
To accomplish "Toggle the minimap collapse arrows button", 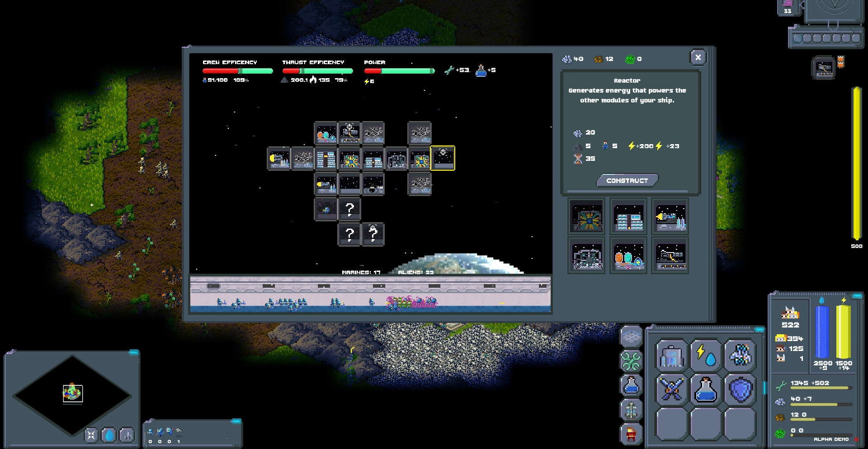I will coord(91,435).
